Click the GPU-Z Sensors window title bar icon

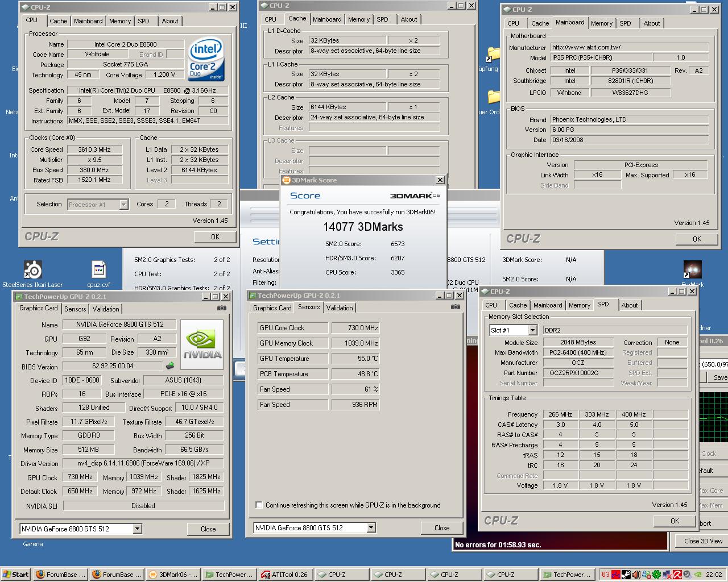253,296
